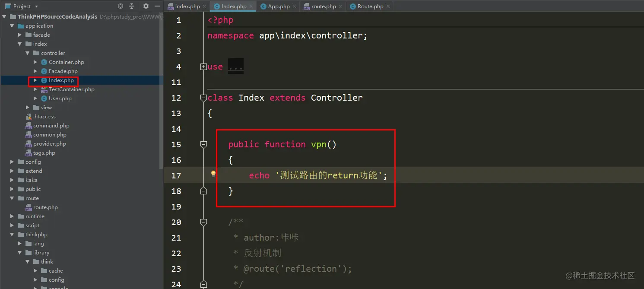Click the User.php class icon
644x289 pixels.
[44, 98]
